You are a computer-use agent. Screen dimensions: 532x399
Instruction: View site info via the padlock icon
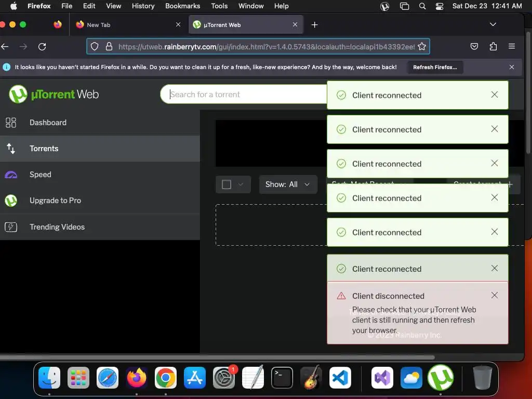[x=109, y=46]
